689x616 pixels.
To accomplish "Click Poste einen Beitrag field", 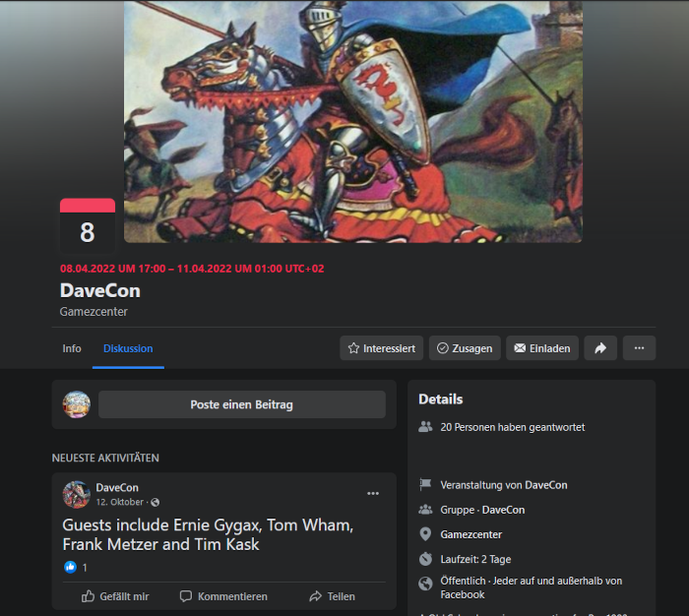I will [x=242, y=404].
